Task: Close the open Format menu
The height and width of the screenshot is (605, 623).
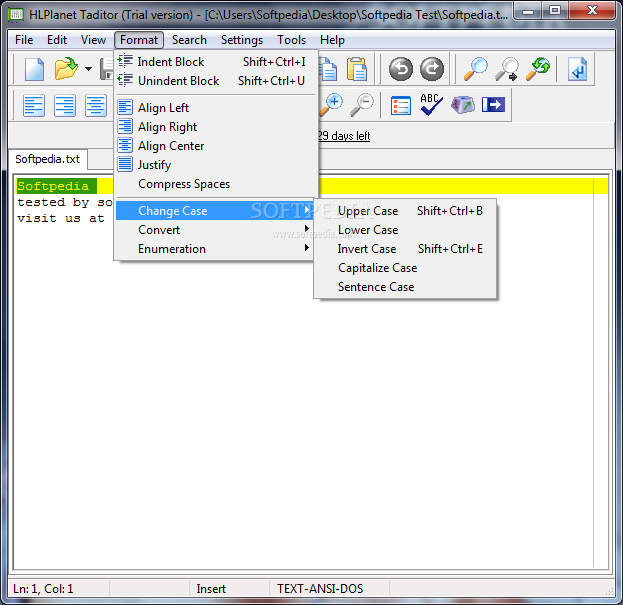Action: pos(139,40)
